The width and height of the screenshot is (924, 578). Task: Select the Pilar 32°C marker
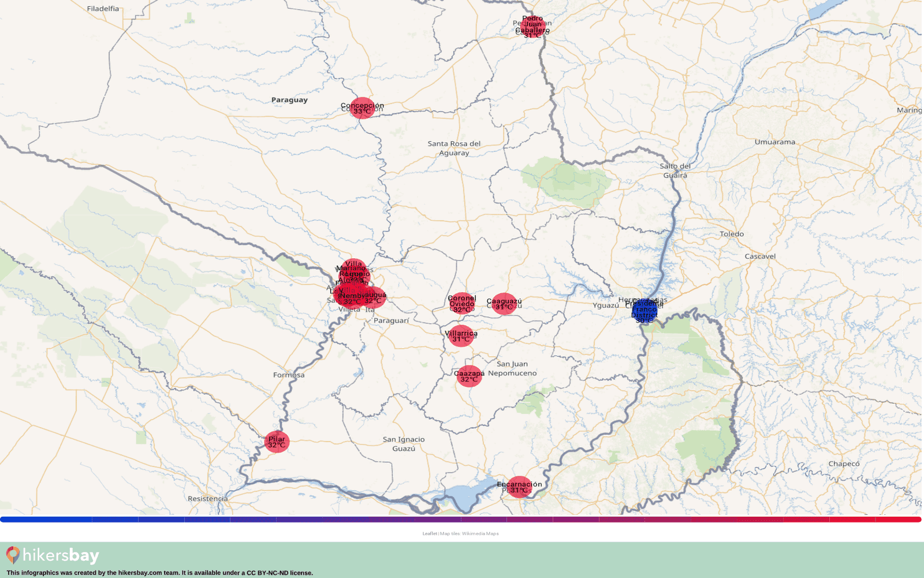click(x=277, y=442)
